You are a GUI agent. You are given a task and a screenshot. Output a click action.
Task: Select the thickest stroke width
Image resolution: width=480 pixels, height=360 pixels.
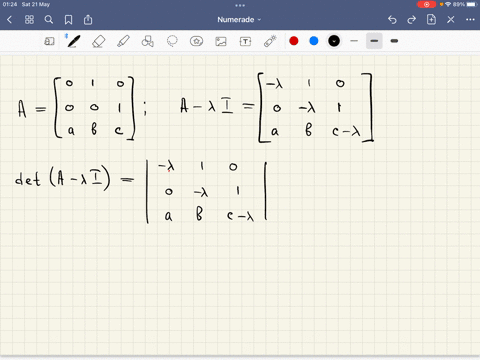394,41
